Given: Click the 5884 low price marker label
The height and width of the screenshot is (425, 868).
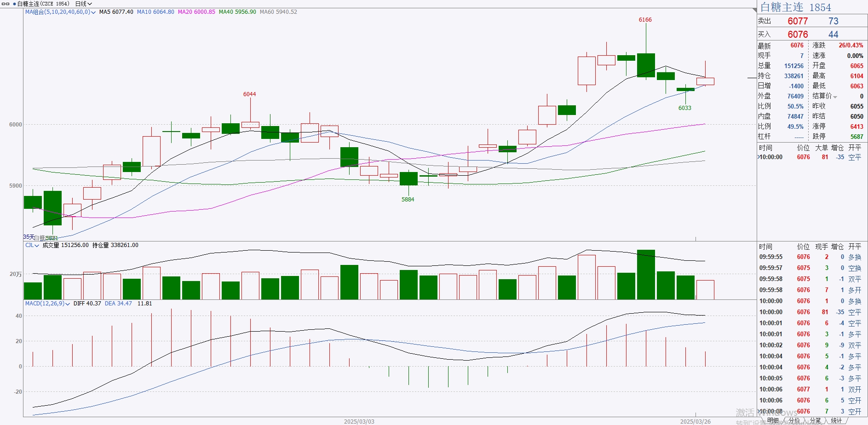Looking at the screenshot, I should pos(408,200).
